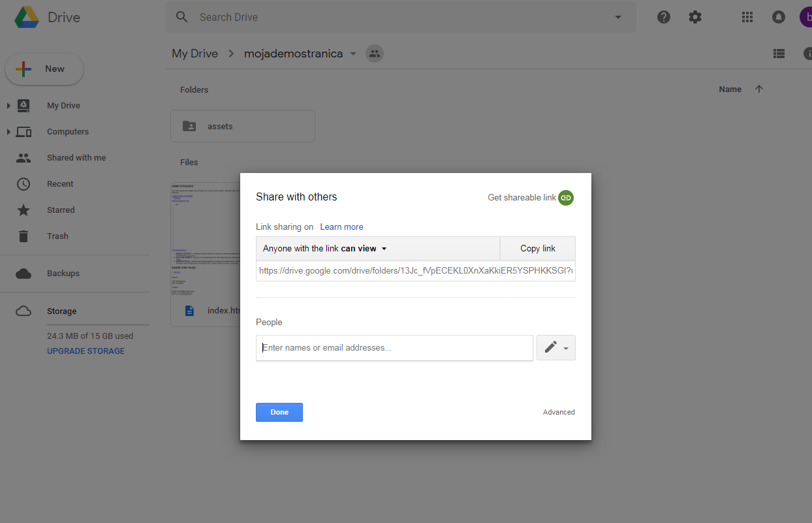
Task: Click the blue Done button
Action: [279, 412]
